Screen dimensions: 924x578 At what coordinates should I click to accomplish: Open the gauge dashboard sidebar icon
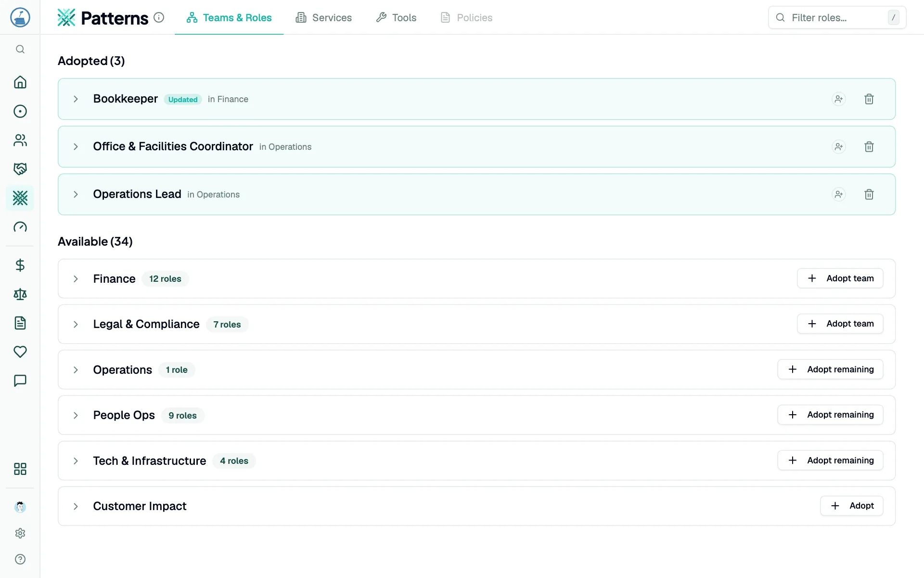pos(20,227)
